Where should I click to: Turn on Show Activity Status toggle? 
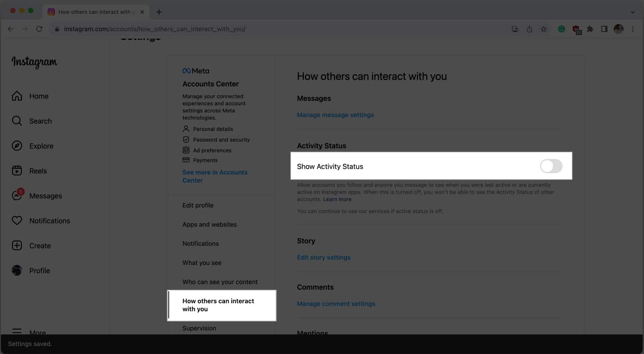click(551, 167)
